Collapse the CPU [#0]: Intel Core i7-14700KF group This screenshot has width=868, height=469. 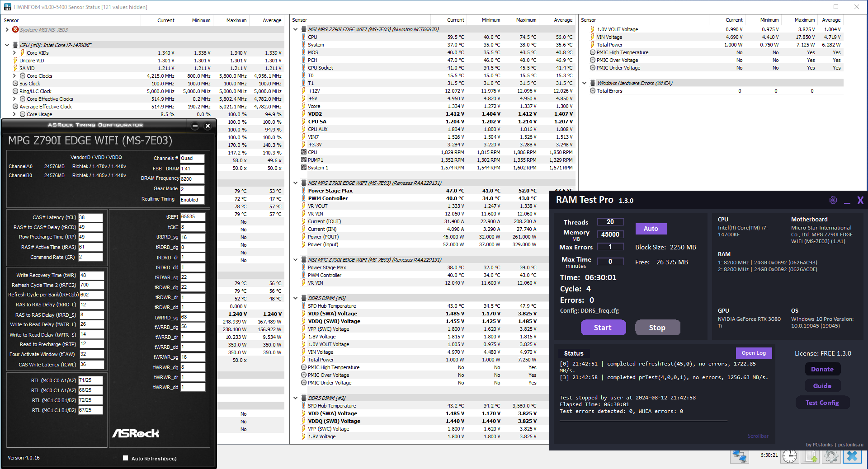[7, 45]
